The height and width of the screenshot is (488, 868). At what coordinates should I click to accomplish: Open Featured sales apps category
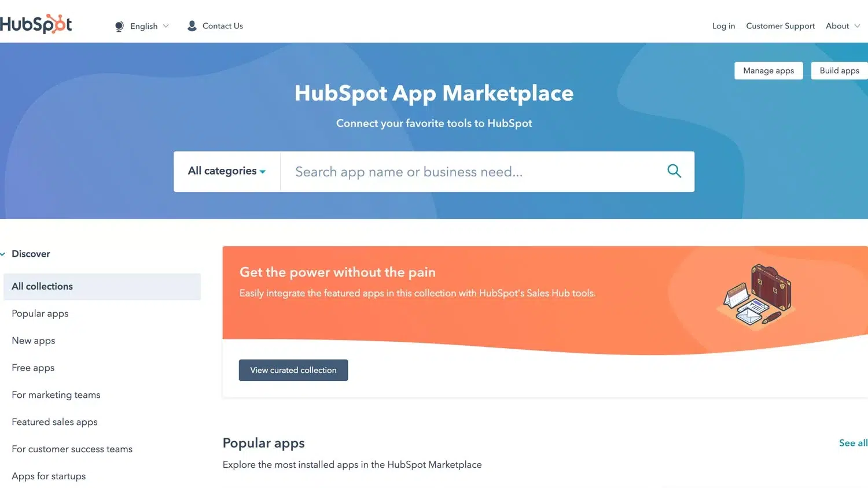(54, 422)
